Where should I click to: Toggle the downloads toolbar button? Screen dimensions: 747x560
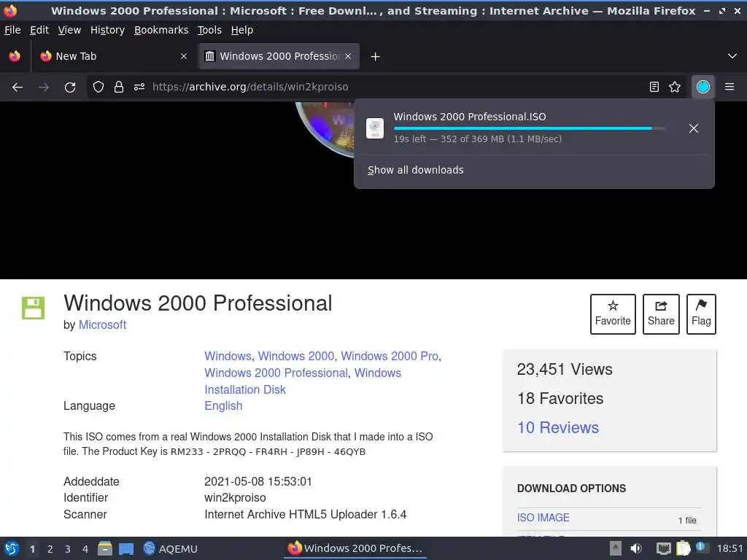pos(703,87)
